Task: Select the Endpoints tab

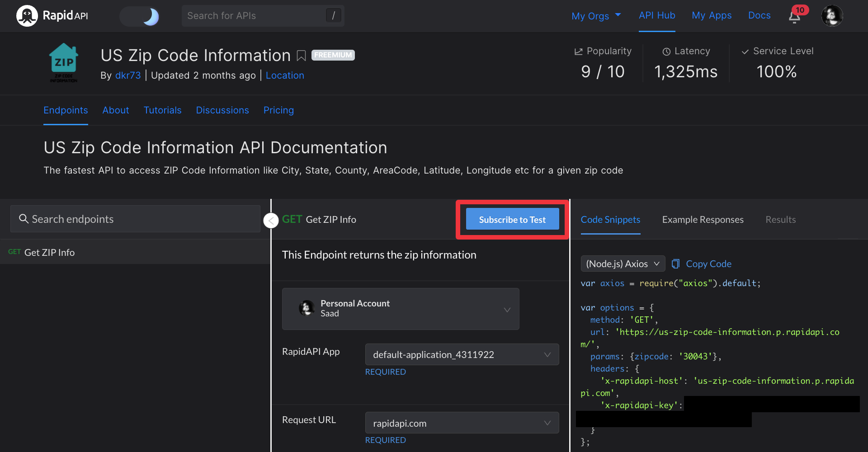Action: tap(66, 110)
